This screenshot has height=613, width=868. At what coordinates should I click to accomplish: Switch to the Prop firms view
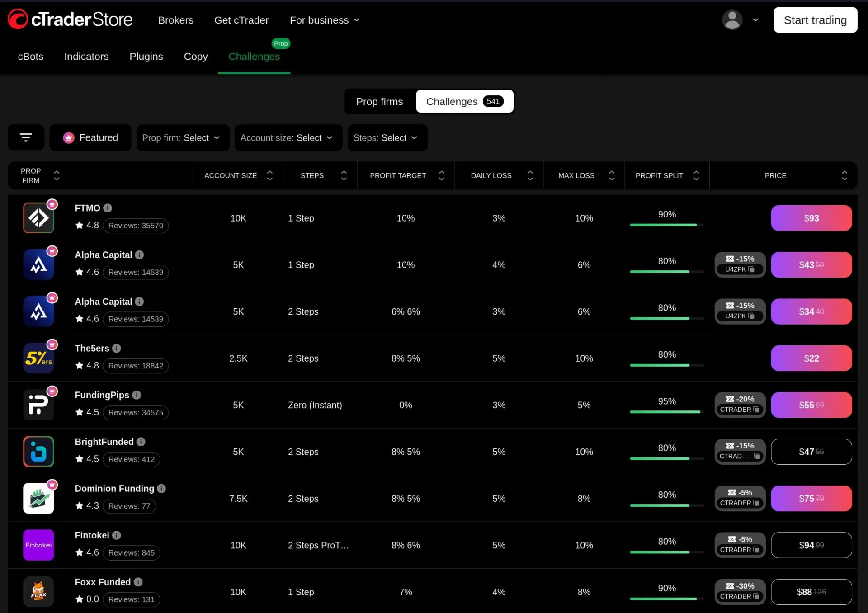tap(379, 101)
